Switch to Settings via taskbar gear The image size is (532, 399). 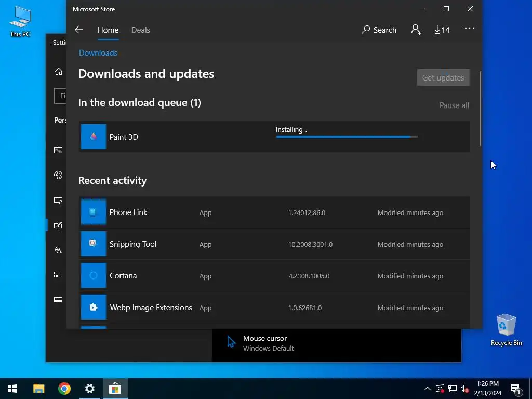pos(89,389)
